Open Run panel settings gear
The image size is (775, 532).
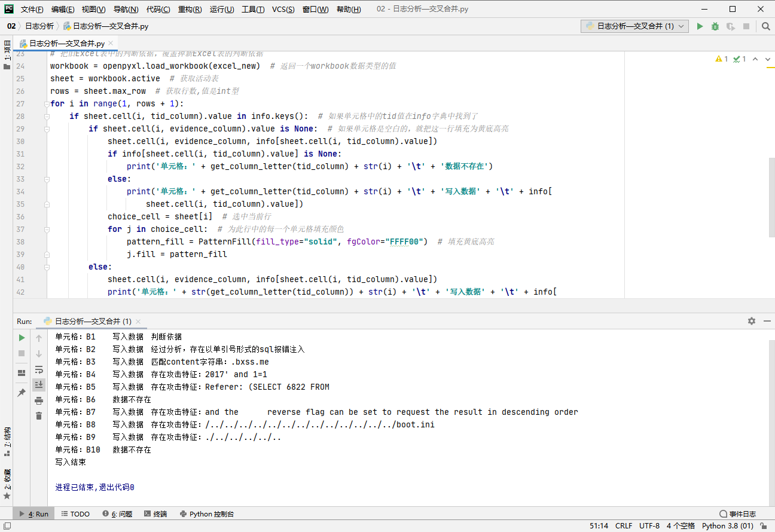tap(752, 321)
